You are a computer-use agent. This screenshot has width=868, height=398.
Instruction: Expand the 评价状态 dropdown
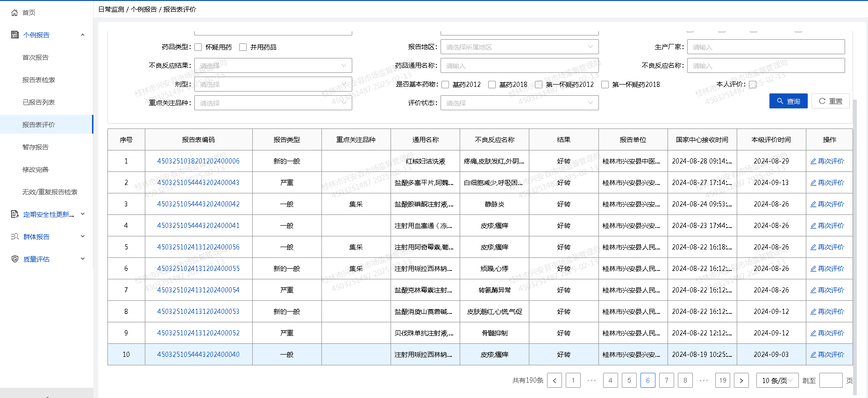[519, 103]
